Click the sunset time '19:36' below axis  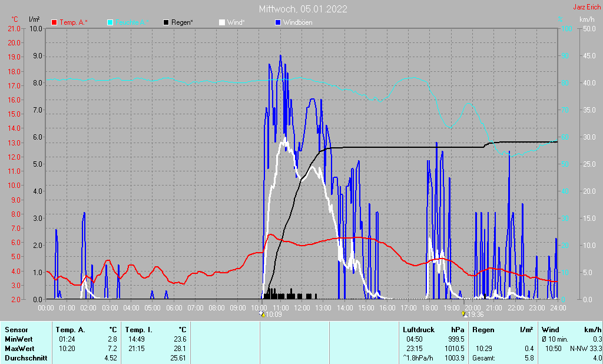476,315
